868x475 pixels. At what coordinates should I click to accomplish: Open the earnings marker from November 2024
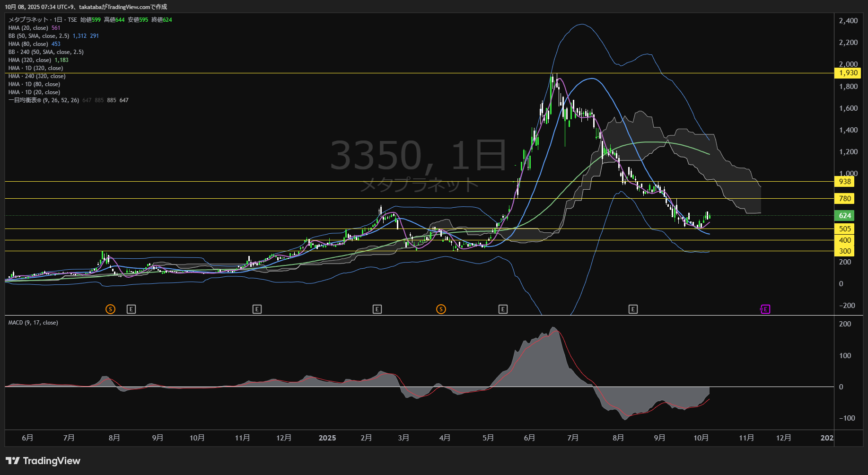(x=257, y=309)
